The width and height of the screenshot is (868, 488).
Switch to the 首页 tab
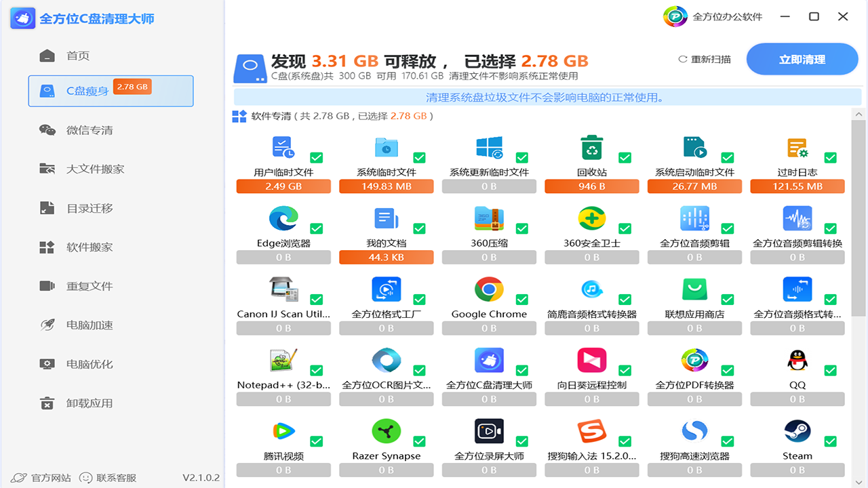point(87,56)
